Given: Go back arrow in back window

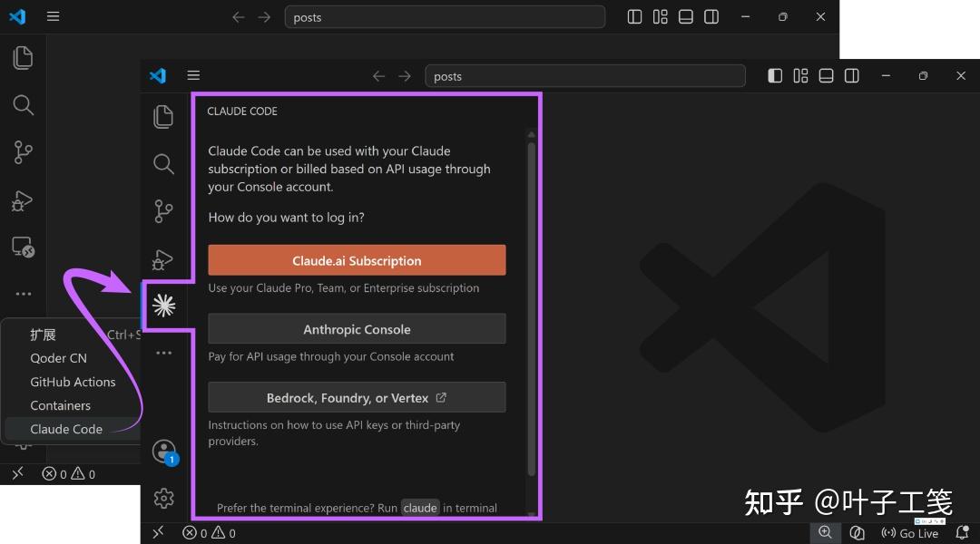Looking at the screenshot, I should [x=238, y=17].
